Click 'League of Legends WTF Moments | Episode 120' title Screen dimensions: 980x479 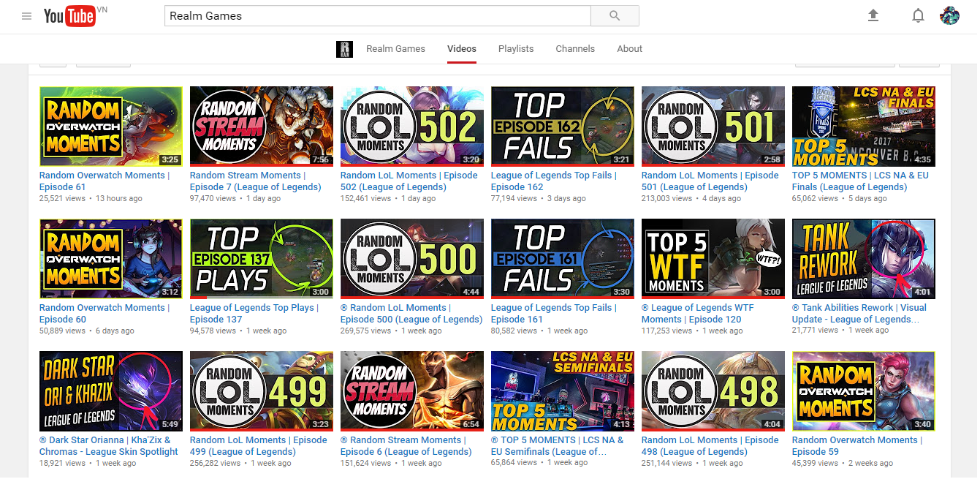[698, 314]
